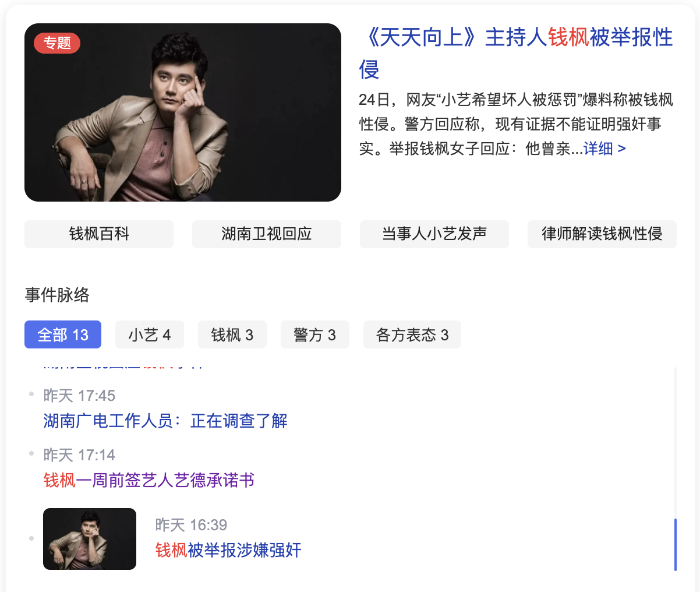Open 钱枫一周前签艺人艺德承诺书 link
The image size is (700, 592).
pyautogui.click(x=149, y=480)
